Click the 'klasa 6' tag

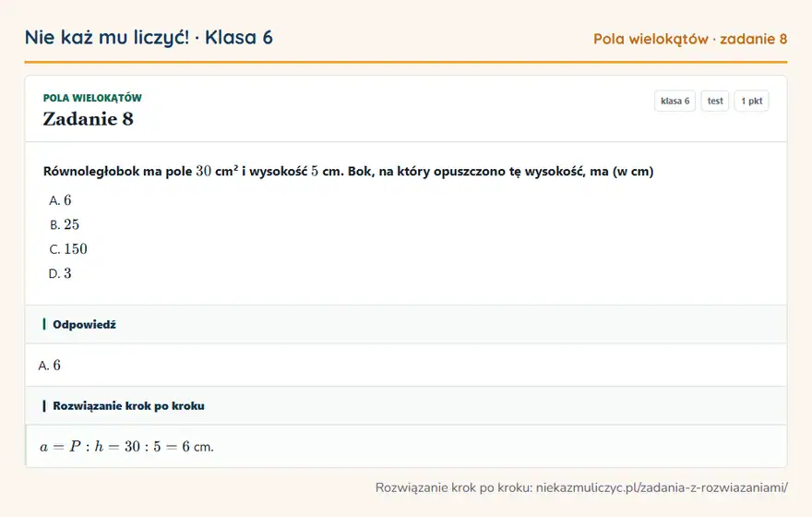click(675, 101)
